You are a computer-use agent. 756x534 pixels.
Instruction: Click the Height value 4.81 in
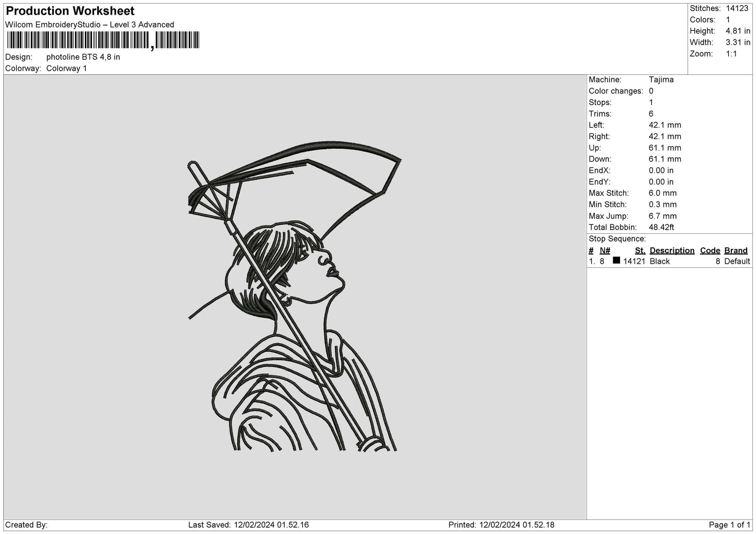738,31
